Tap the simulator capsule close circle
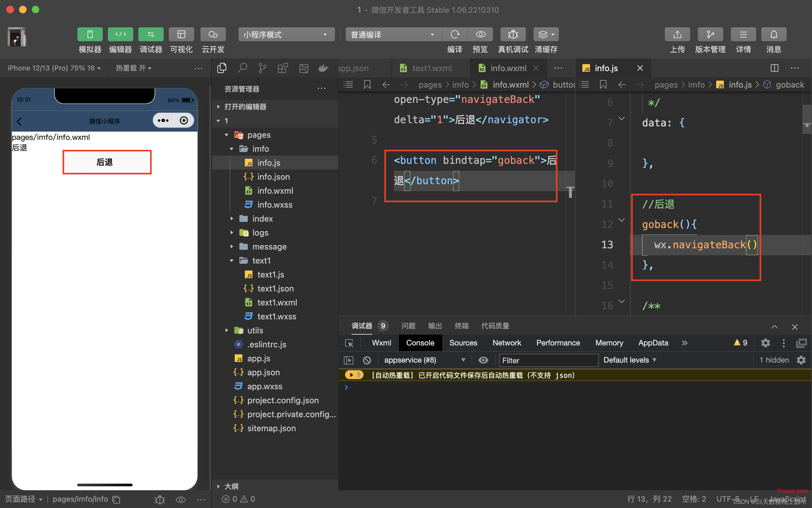This screenshot has height=508, width=812. coord(184,120)
